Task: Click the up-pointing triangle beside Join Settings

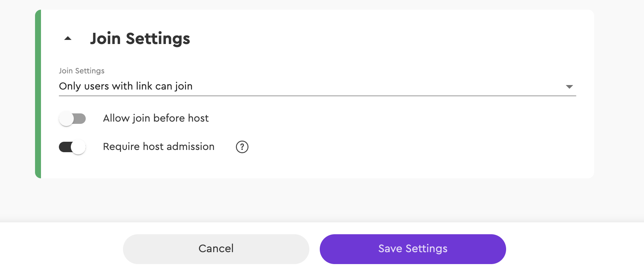Action: [x=68, y=38]
